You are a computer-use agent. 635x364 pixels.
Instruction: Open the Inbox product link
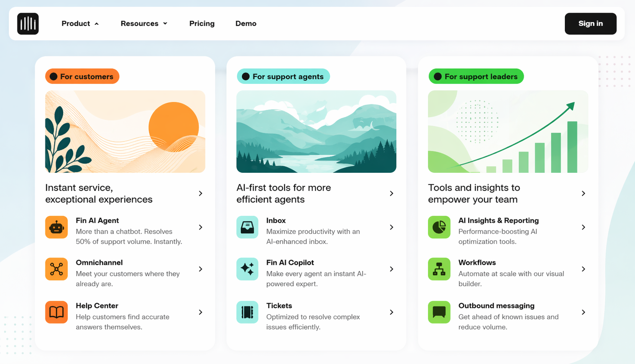276,220
